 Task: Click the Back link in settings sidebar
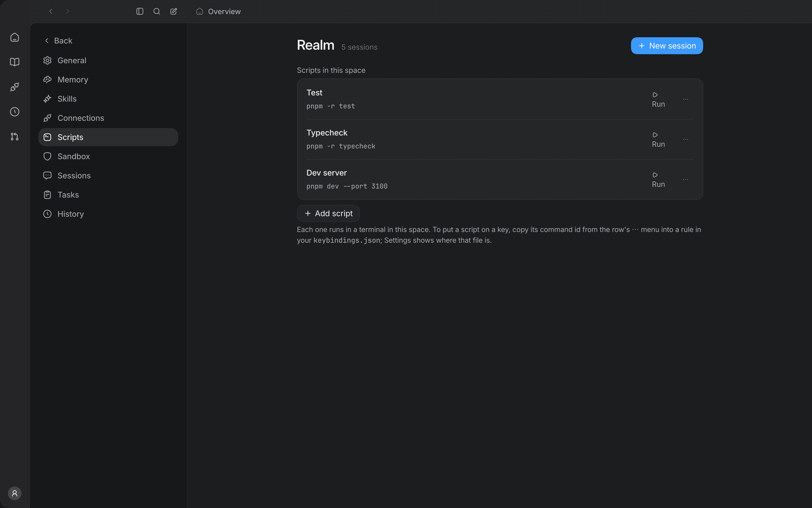[58, 41]
